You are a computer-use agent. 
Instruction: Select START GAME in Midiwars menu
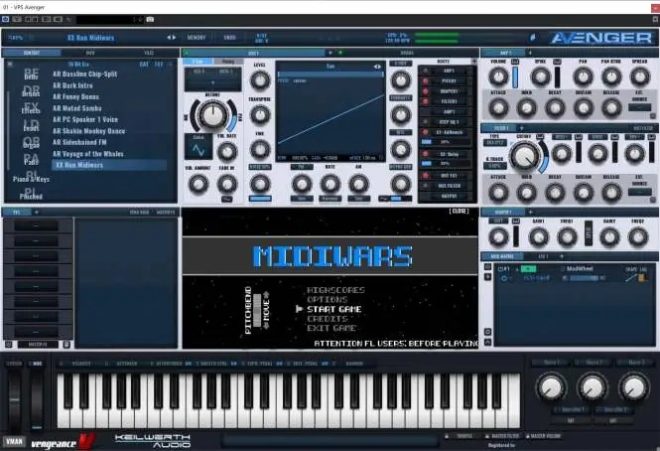pyautogui.click(x=334, y=309)
